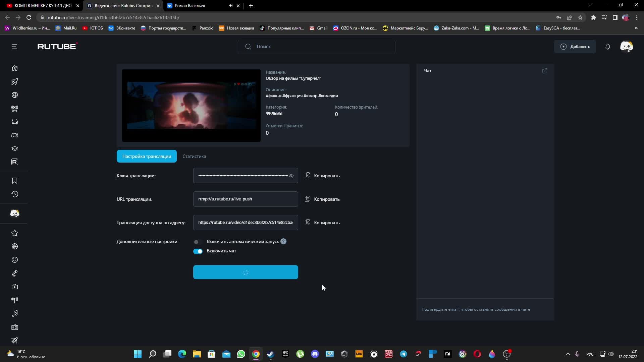Viewport: 644px width, 362px height.
Task: Click the LIVE broadcasts sidebar icon
Action: pyautogui.click(x=14, y=108)
